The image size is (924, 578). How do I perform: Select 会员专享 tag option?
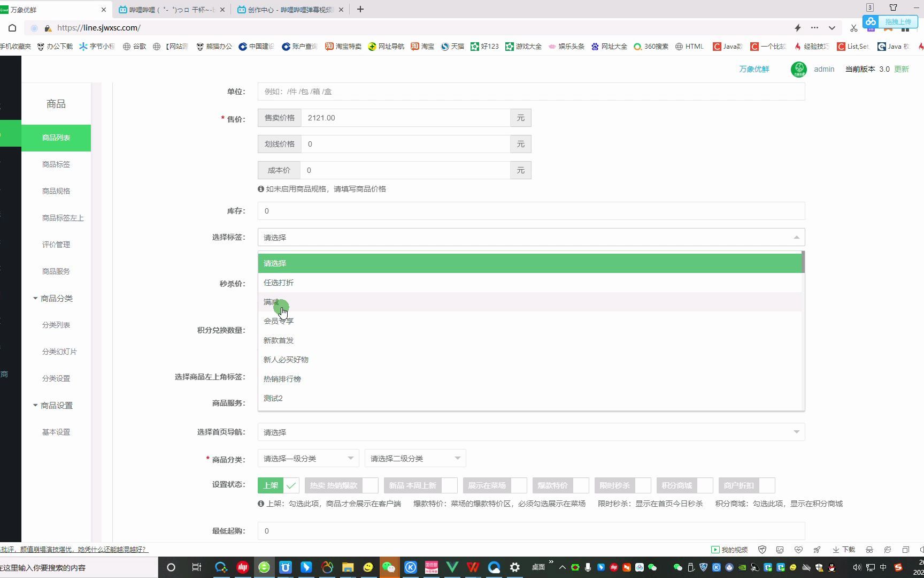tap(530, 321)
